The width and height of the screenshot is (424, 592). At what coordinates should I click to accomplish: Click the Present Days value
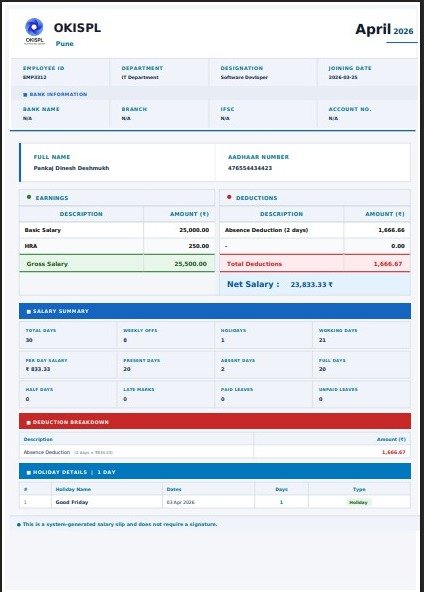pos(127,369)
